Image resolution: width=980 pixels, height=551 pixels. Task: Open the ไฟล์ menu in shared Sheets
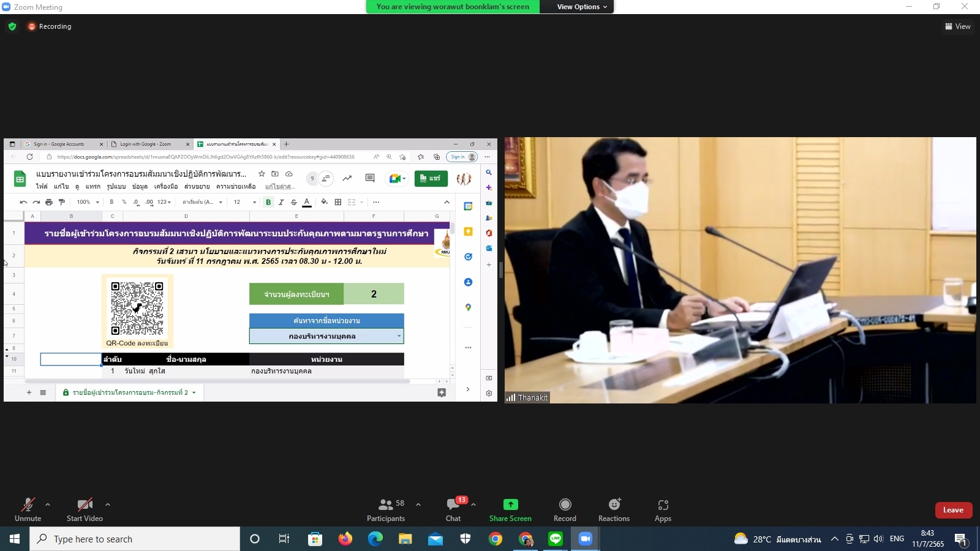(x=42, y=186)
